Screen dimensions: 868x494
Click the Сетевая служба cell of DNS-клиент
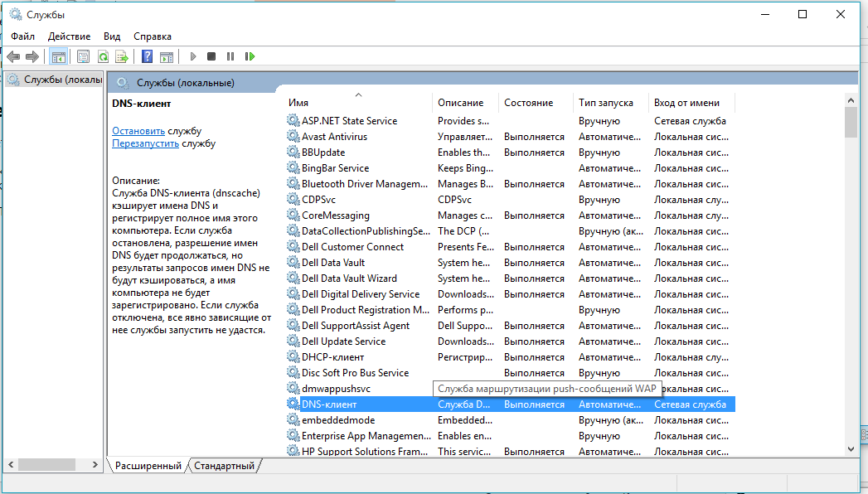coord(691,404)
